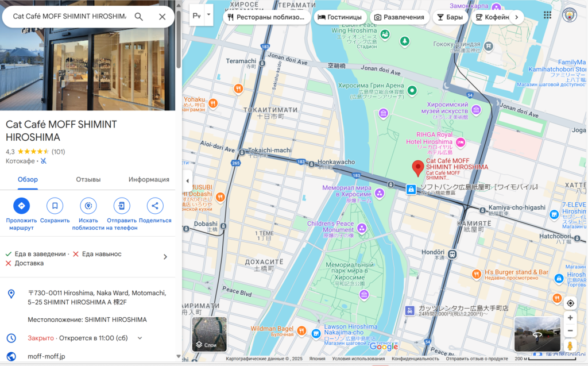588x366 pixels.
Task: Clear the search with the X icon
Action: point(162,17)
